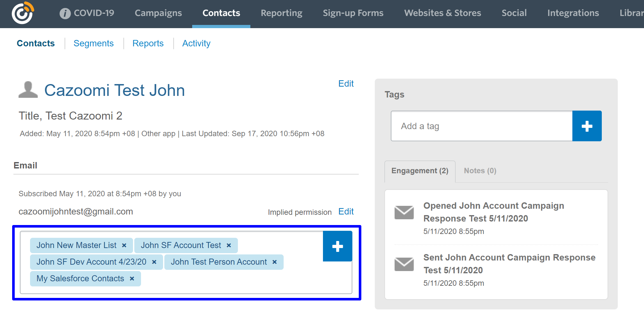
Task: Click the email cazoomijohntest@gmail.com
Action: 76,212
